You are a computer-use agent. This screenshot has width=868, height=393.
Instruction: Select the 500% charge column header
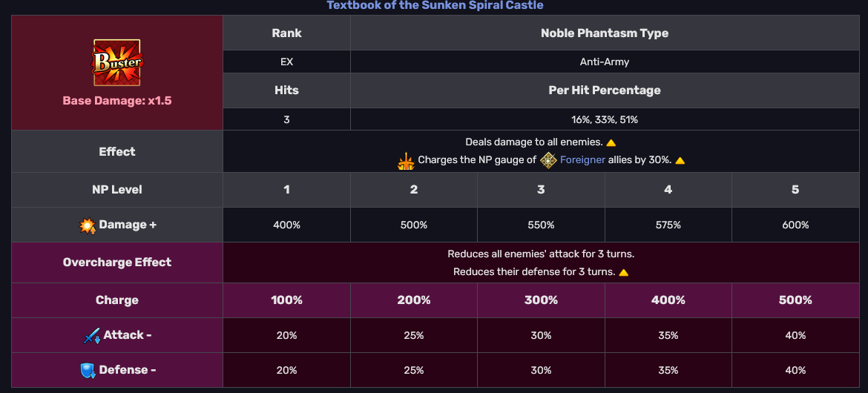tap(795, 300)
